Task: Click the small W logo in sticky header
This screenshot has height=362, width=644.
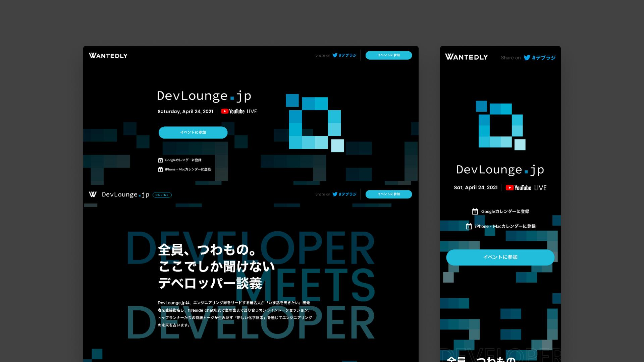Action: (93, 194)
